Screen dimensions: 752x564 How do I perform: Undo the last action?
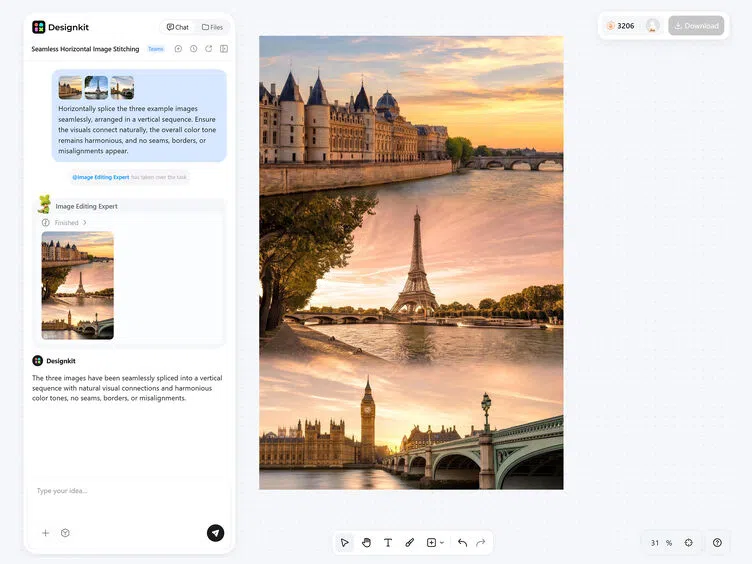[462, 542]
